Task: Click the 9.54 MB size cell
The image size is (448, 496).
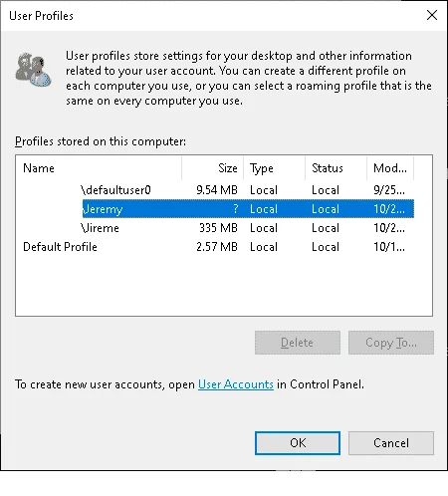Action: point(217,190)
